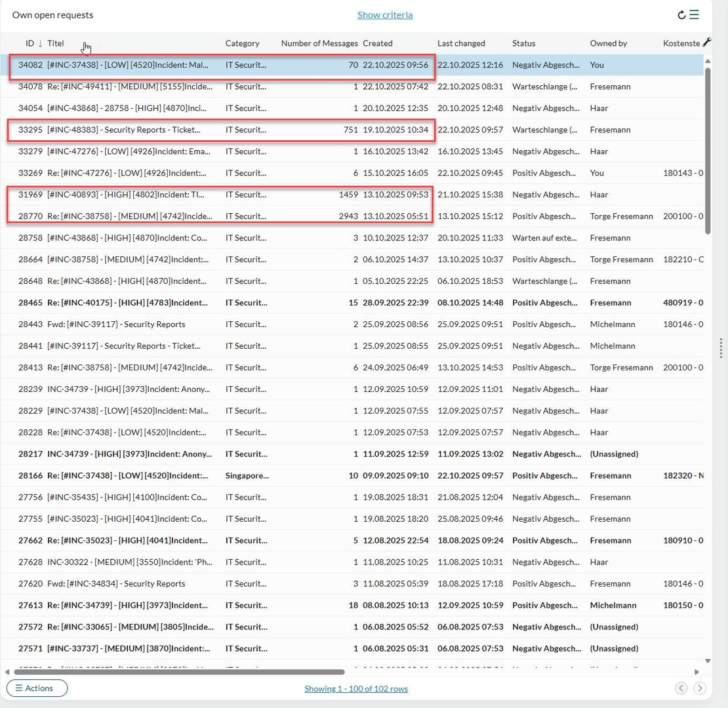Sort by the Last changed column header
This screenshot has height=708, width=728.
461,43
